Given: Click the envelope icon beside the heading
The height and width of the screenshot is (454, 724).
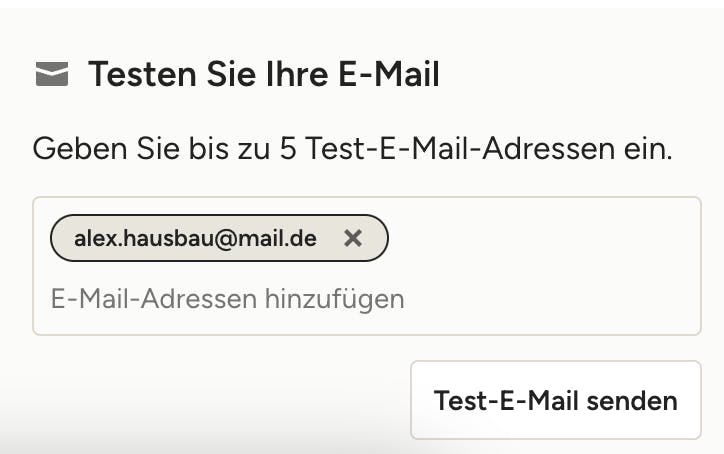Looking at the screenshot, I should 52,74.
